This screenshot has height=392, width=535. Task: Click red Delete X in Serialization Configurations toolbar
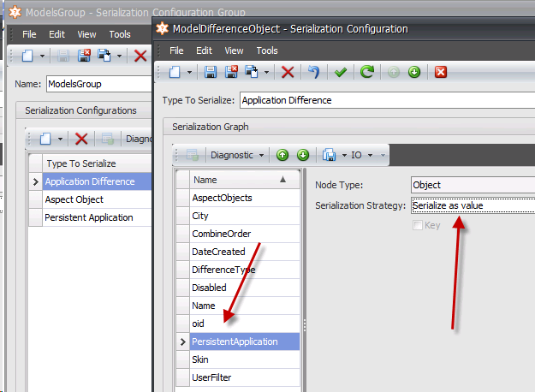[81, 139]
